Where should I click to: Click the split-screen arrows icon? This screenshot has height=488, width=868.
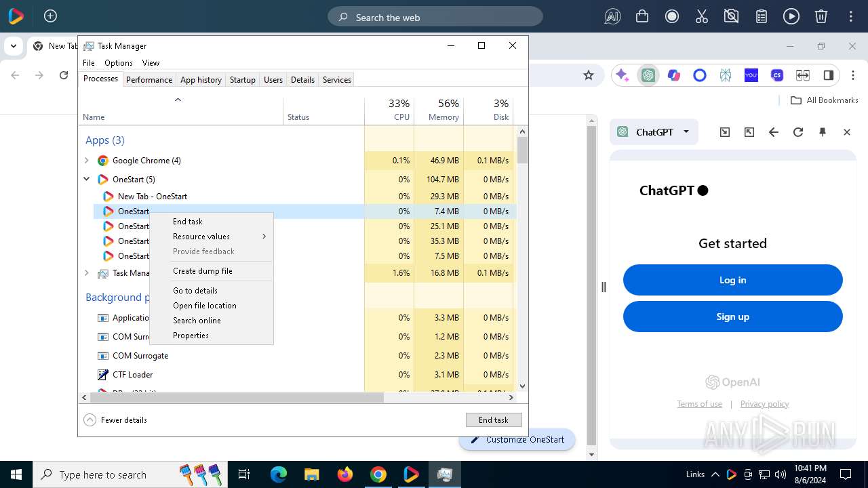(803, 75)
